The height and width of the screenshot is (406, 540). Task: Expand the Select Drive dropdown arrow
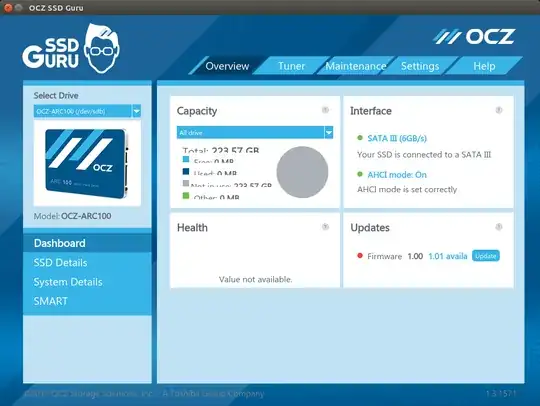coord(137,111)
